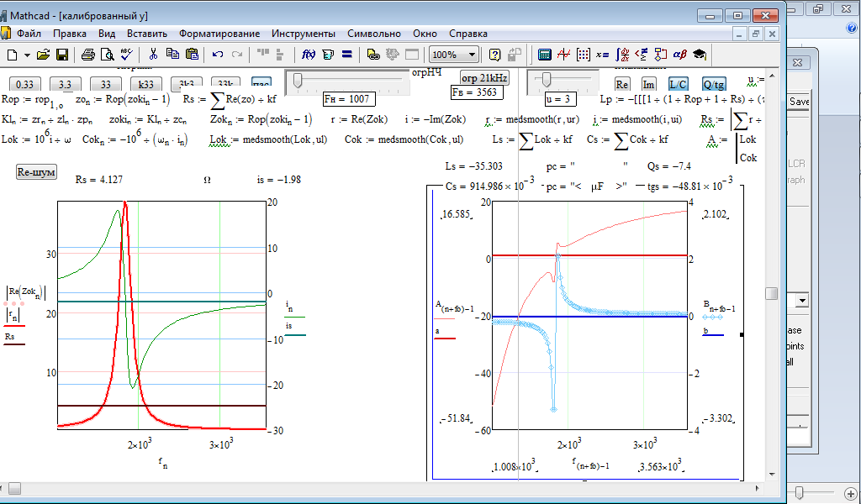Screen dimensions: 861x504
Task: Toggle the Q/tg mode button
Action: click(x=713, y=84)
